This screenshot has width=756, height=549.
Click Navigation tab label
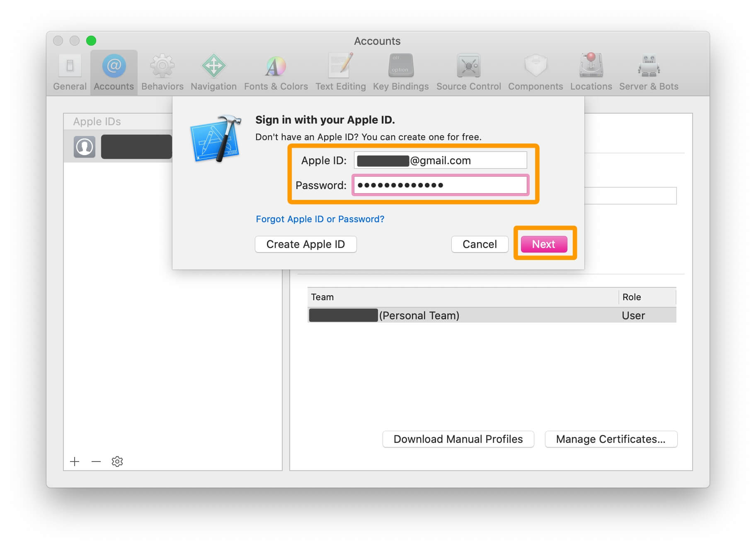tap(213, 86)
